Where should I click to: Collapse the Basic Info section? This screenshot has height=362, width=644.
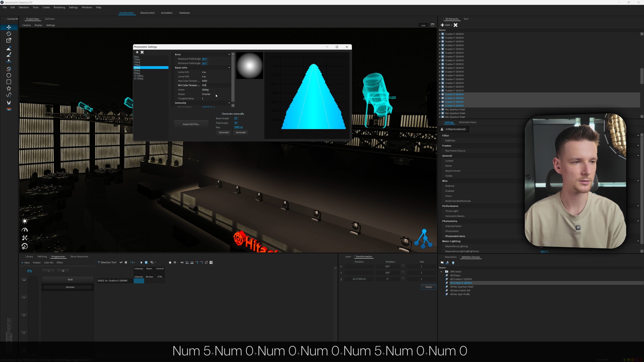click(x=229, y=68)
